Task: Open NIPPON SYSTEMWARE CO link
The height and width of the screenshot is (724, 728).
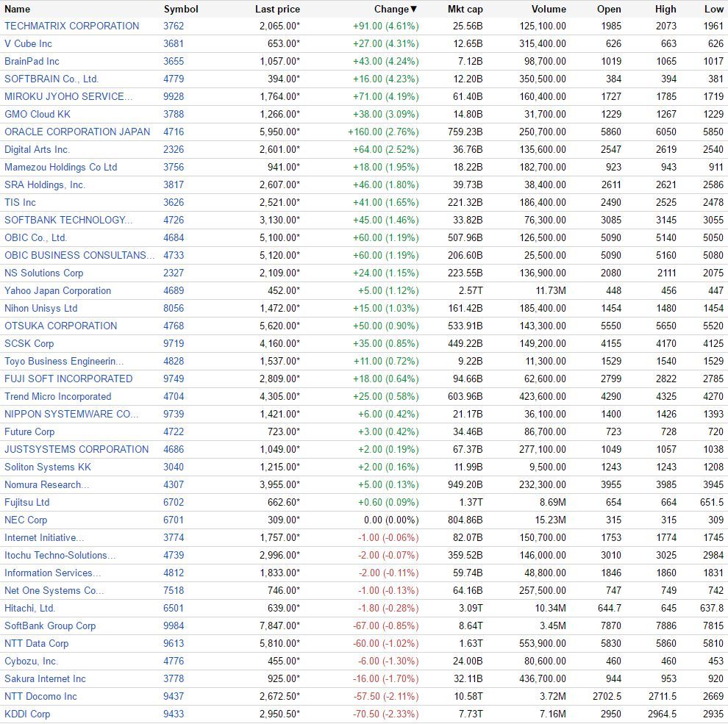Action: coord(71,414)
